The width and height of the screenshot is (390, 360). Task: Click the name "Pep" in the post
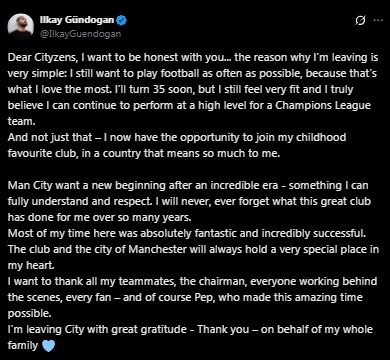click(x=203, y=298)
